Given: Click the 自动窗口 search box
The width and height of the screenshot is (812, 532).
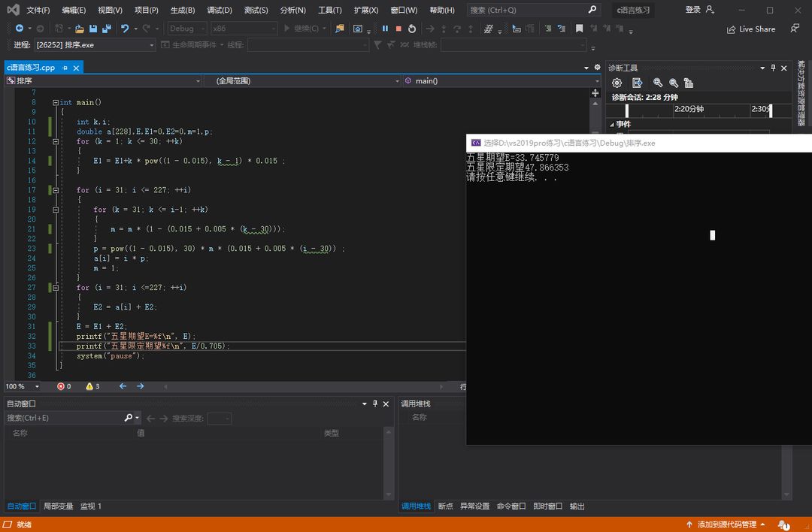Looking at the screenshot, I should pyautogui.click(x=64, y=418).
